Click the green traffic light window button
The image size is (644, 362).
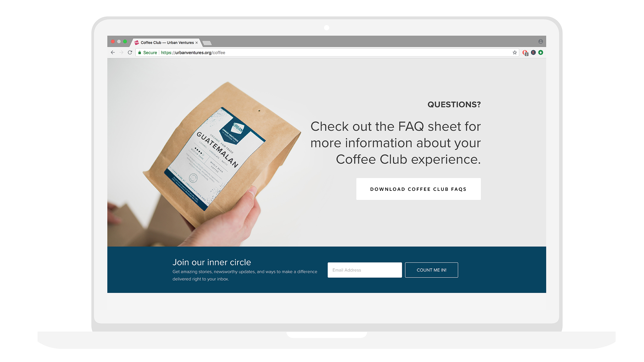pos(126,42)
